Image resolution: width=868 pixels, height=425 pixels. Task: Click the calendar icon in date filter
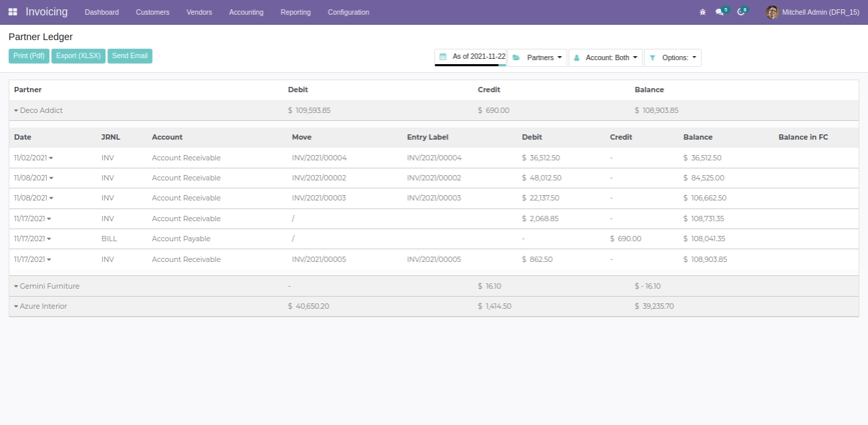coord(443,57)
